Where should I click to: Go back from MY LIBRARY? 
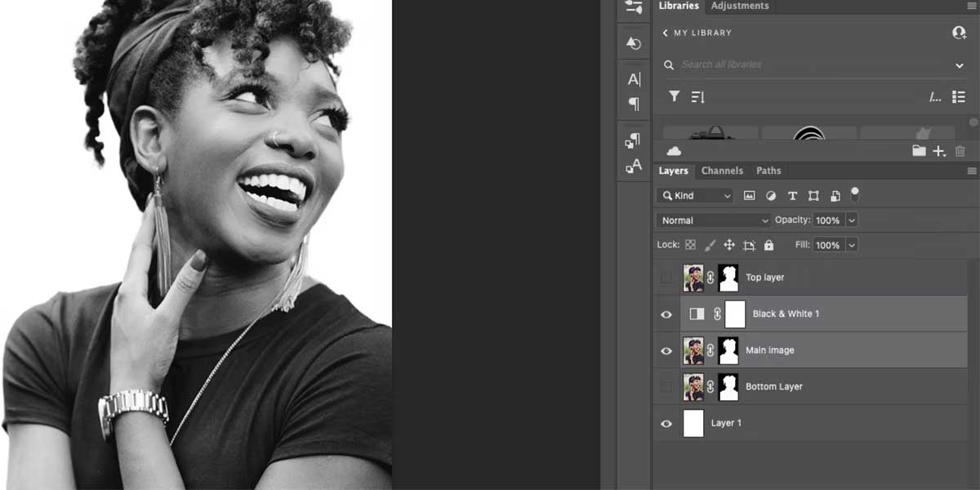point(665,33)
